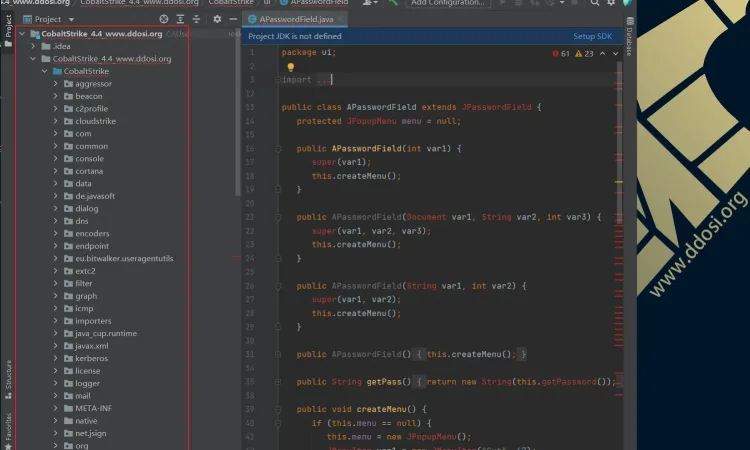The width and height of the screenshot is (750, 450).
Task: Click APasswordField breadcrumb in navigation bar
Action: pos(314,2)
